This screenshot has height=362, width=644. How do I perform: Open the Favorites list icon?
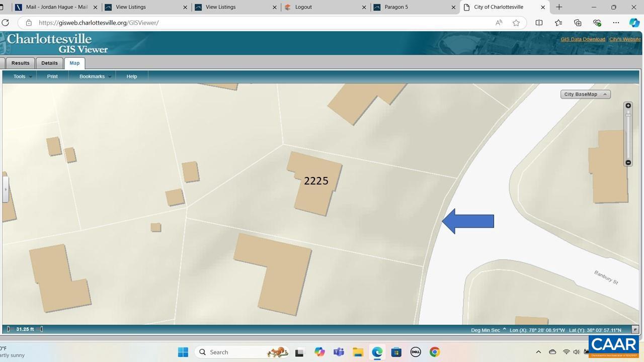click(558, 23)
